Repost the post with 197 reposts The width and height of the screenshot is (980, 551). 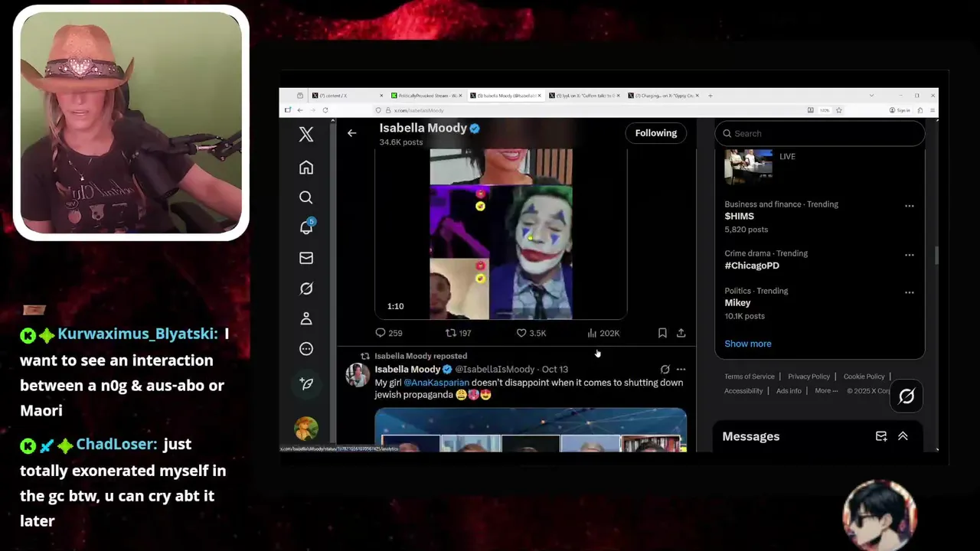pos(458,333)
